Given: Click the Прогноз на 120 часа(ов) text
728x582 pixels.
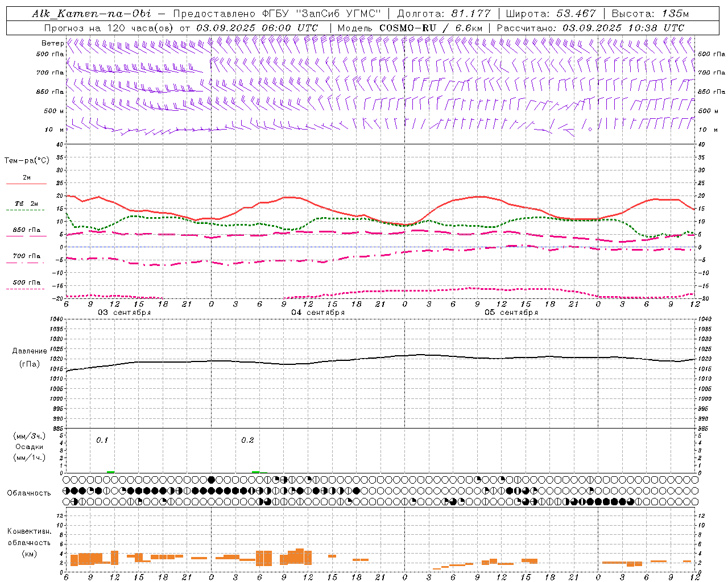Looking at the screenshot, I should point(109,28).
